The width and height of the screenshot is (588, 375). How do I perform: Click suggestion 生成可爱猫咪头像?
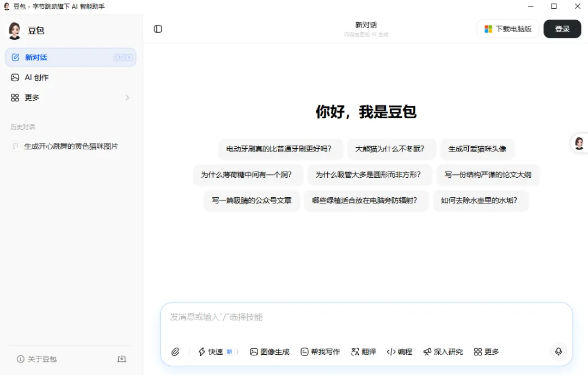(x=477, y=149)
